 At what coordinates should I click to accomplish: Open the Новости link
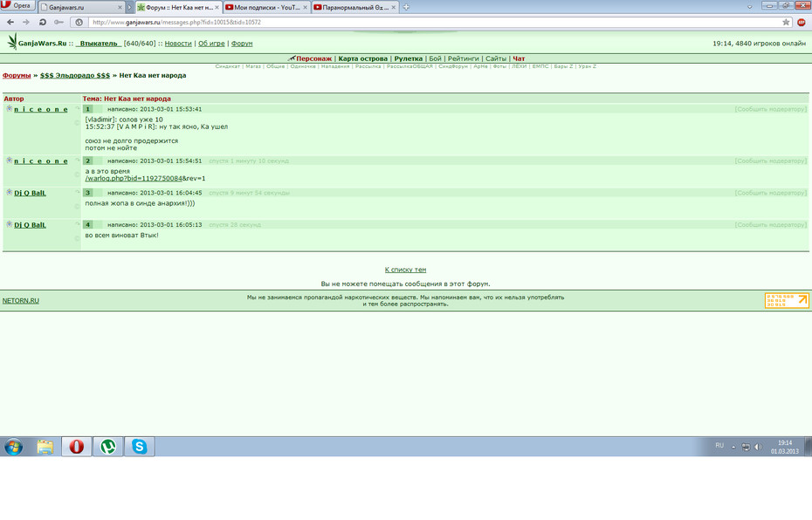178,44
